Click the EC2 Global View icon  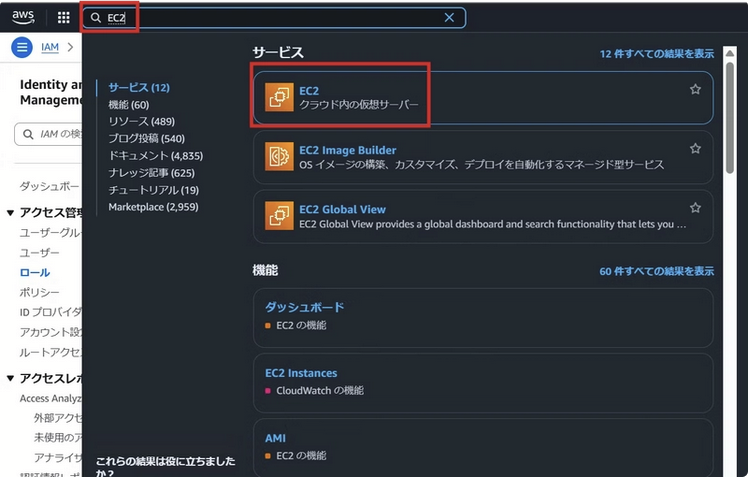point(279,216)
